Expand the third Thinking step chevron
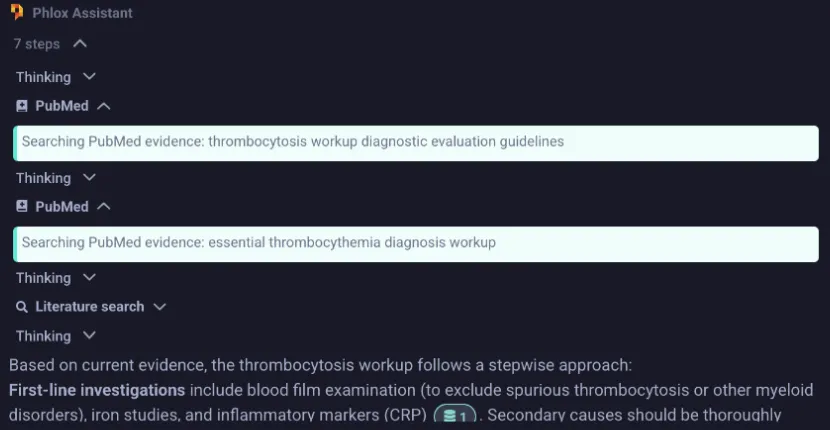This screenshot has height=430, width=830. point(89,277)
